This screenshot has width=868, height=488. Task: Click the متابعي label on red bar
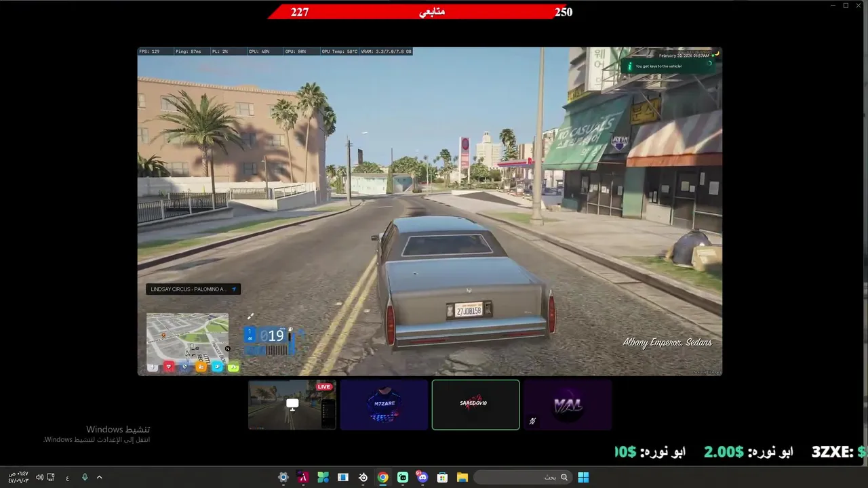432,12
